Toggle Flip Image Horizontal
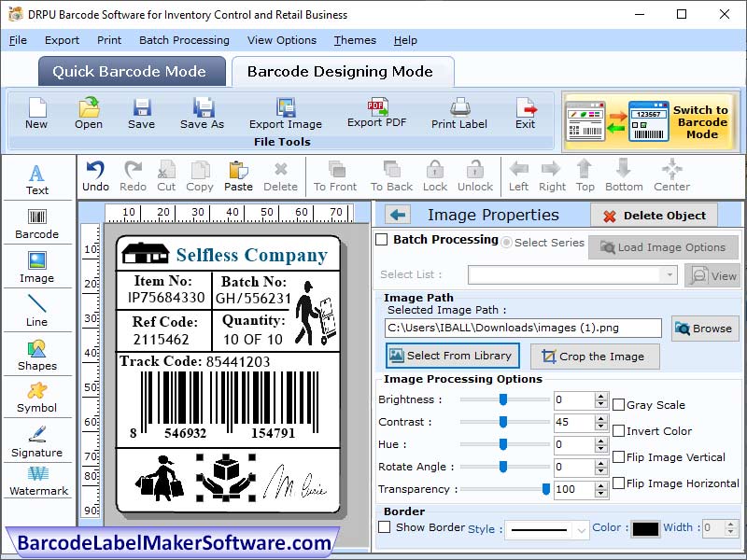Viewport: 747px width, 560px height. 618,483
